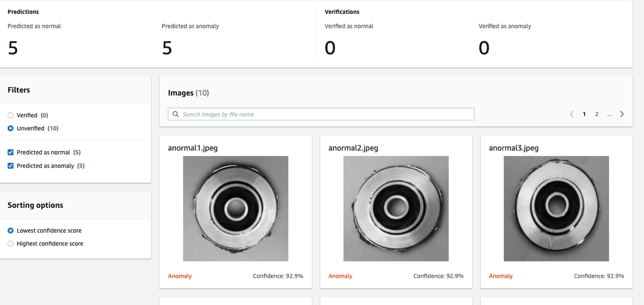Uncheck Predicted as normal checkbox
Screen dimensions: 644x305
tap(11, 152)
